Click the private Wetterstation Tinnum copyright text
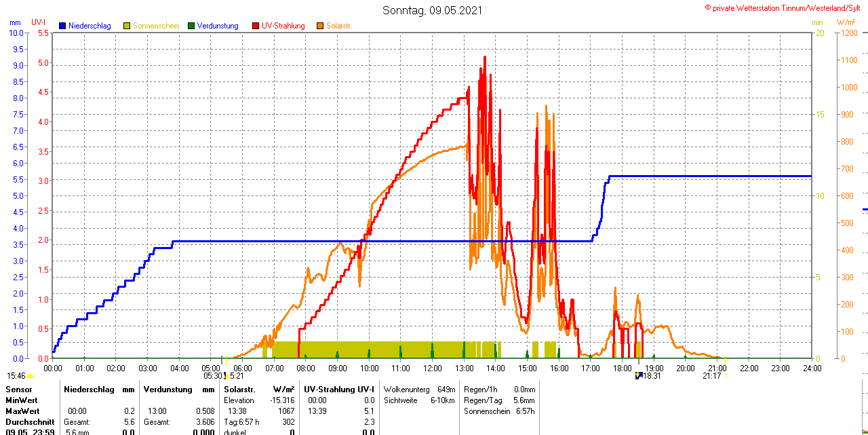This screenshot has width=868, height=435. pos(785,8)
